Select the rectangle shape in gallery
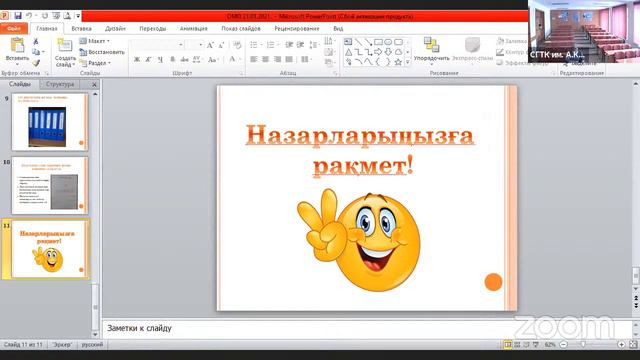 point(378,42)
